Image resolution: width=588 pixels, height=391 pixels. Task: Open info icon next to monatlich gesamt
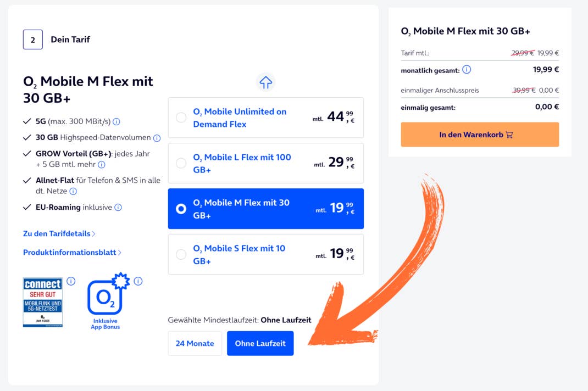[467, 70]
